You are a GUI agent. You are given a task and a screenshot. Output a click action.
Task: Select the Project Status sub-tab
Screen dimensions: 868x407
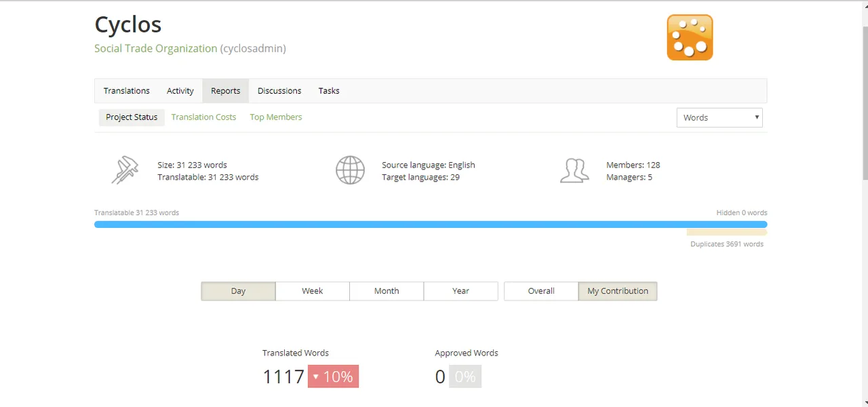coord(132,117)
